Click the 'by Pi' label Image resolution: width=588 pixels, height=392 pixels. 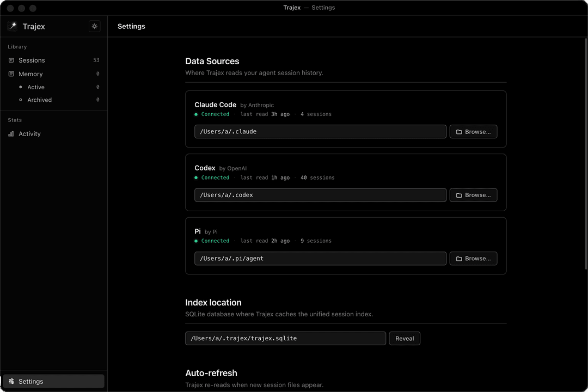point(211,232)
